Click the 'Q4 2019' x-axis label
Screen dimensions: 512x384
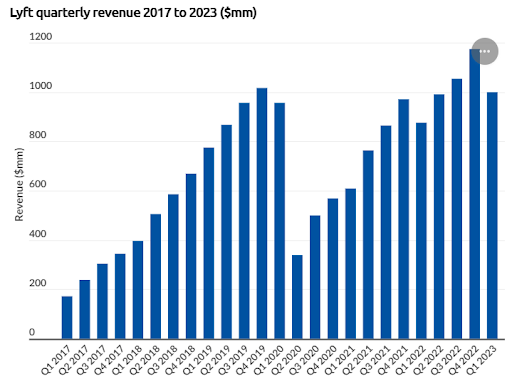(x=251, y=360)
